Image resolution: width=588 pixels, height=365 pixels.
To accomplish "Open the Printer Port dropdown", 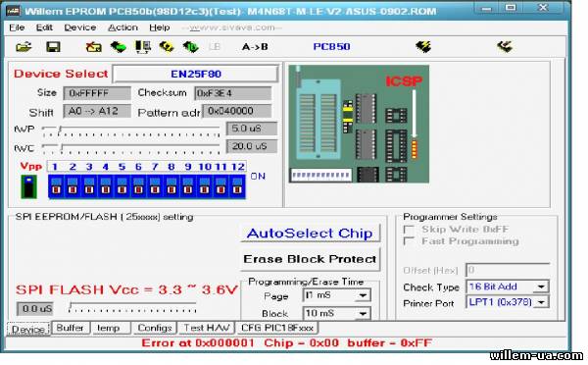I will pyautogui.click(x=541, y=302).
